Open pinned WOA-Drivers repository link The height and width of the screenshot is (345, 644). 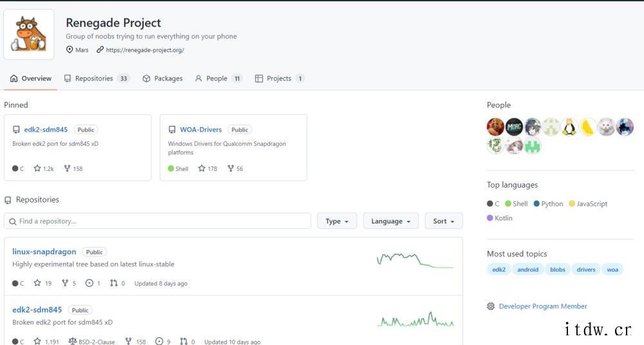200,130
